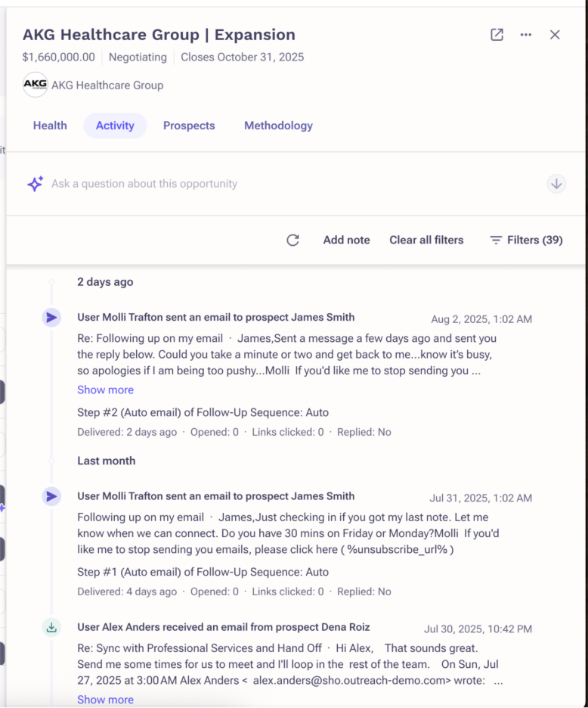Click received-email icon for Dena Roiz activity
The width and height of the screenshot is (588, 708).
pyautogui.click(x=52, y=627)
